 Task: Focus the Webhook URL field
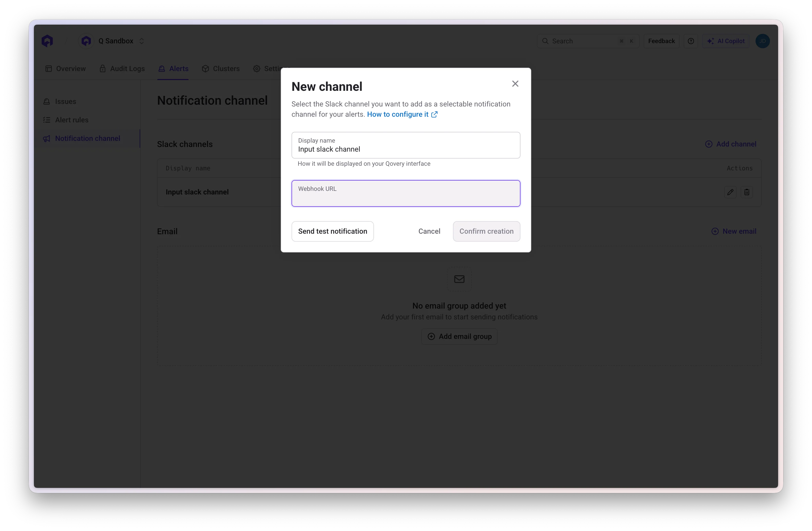(406, 193)
